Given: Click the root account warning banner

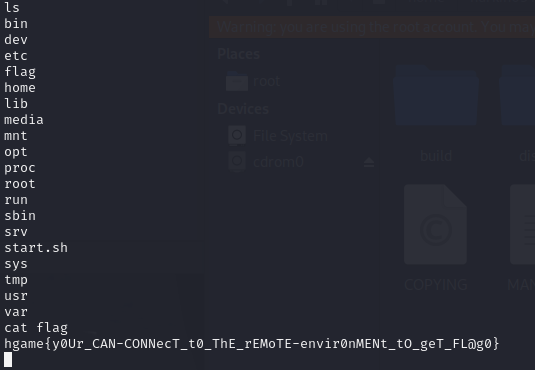Looking at the screenshot, I should pos(372,27).
